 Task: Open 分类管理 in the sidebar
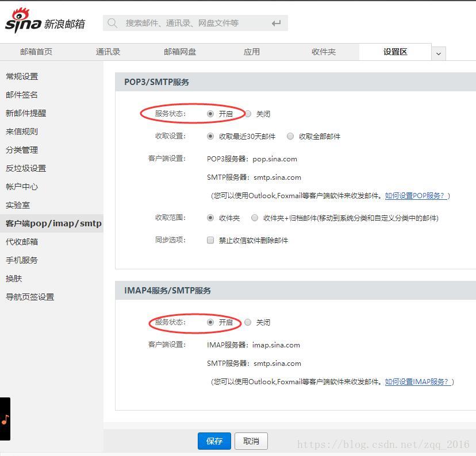22,150
